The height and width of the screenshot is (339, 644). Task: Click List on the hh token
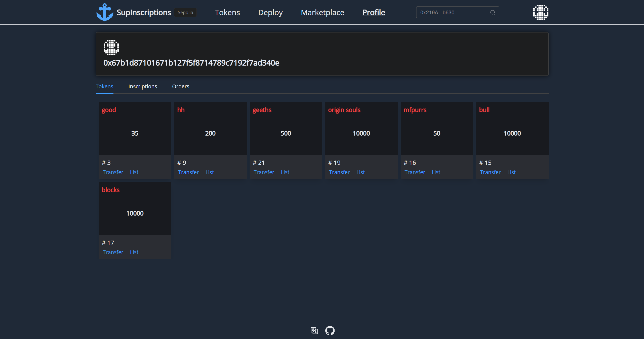tap(210, 172)
